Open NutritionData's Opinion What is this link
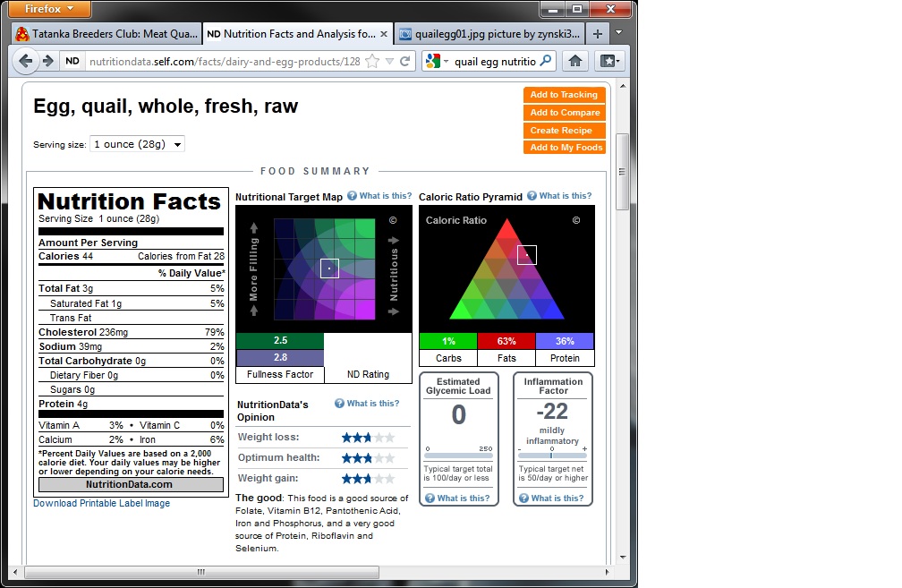This screenshot has width=902, height=588. tap(373, 404)
